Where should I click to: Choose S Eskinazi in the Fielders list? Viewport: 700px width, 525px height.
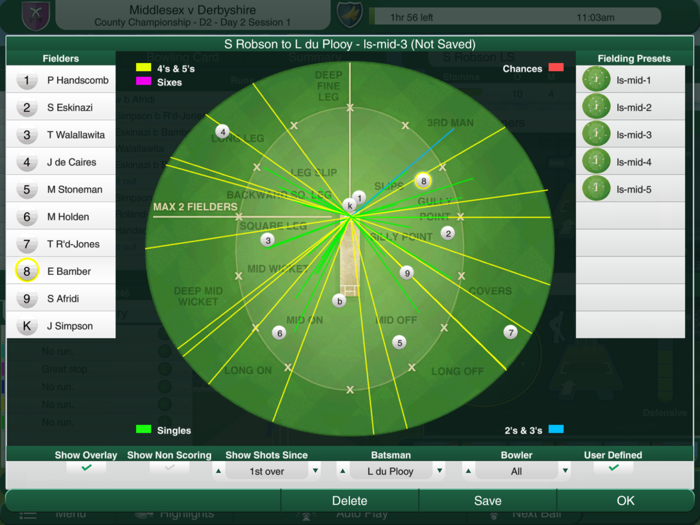(61, 108)
